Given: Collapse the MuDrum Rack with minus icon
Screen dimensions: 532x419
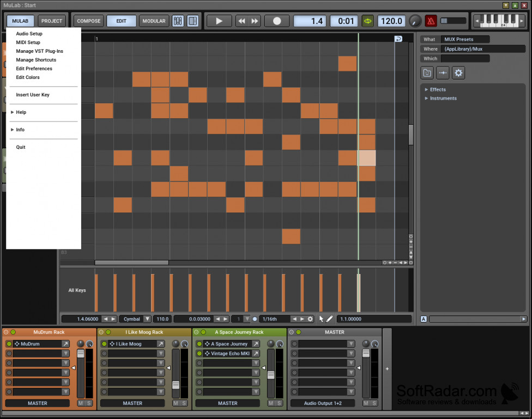Looking at the screenshot, I should (x=6, y=332).
